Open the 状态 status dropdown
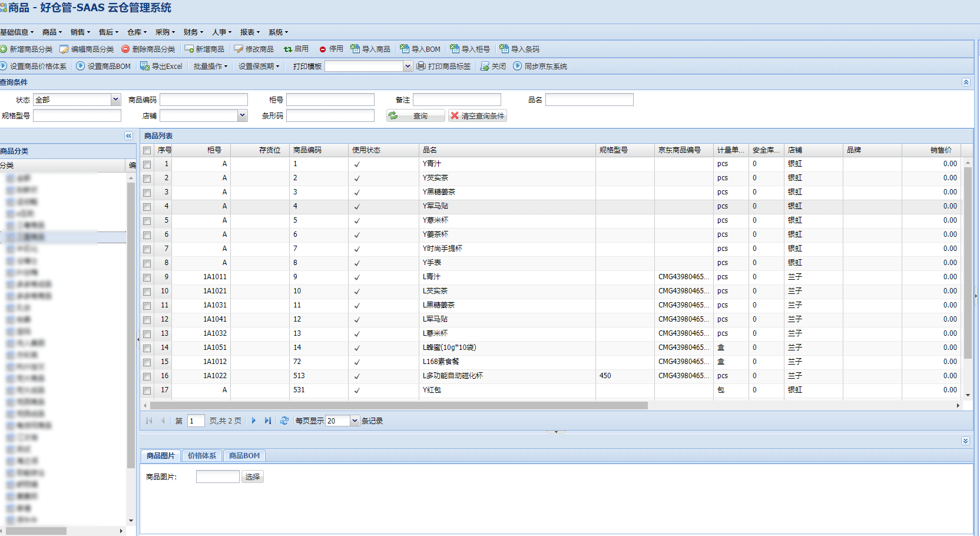The image size is (980, 536). tap(115, 100)
